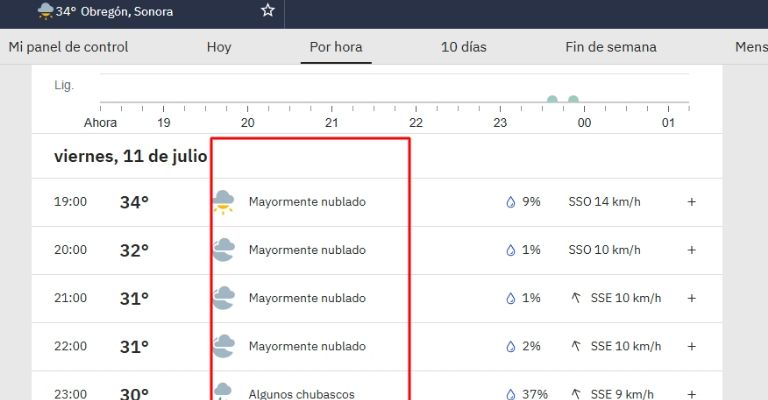Select the Por hora tab

pos(336,47)
